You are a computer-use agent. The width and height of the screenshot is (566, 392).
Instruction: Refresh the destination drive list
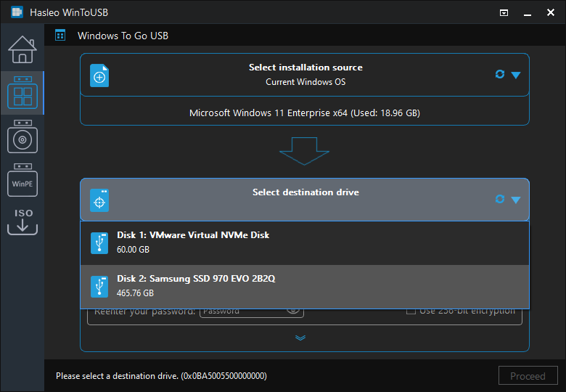point(500,199)
